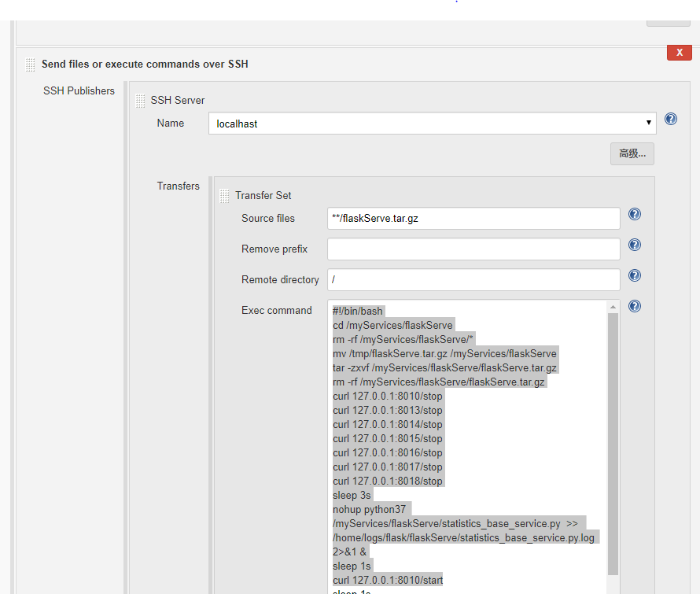
Task: Open help for SSH Server Name
Action: (x=671, y=120)
